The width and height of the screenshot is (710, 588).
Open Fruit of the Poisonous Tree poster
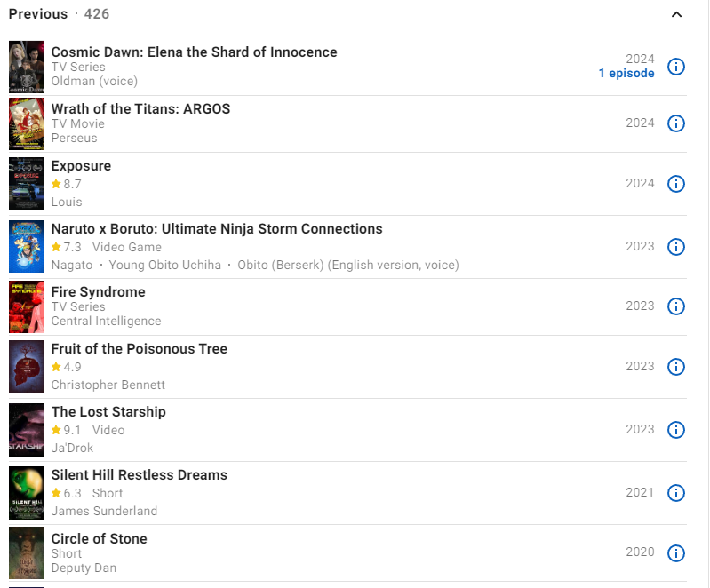coord(27,367)
